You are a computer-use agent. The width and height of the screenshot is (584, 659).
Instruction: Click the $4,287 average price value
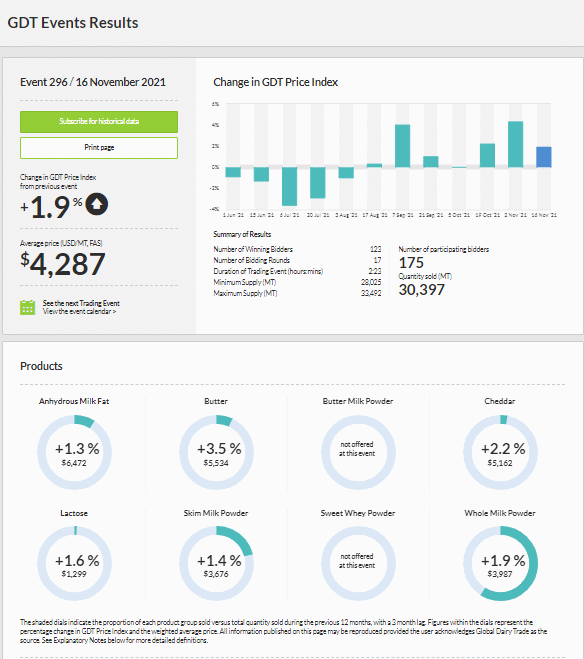63,264
